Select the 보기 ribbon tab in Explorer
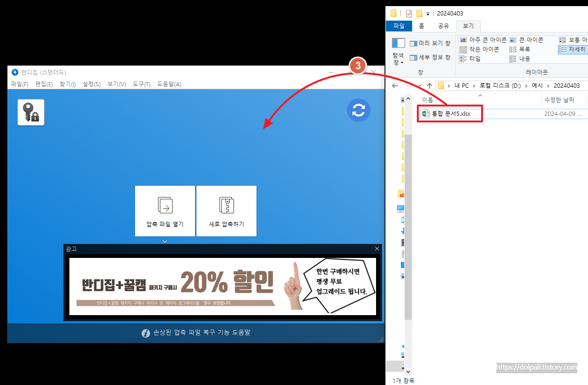This screenshot has height=385, width=588. [x=468, y=26]
